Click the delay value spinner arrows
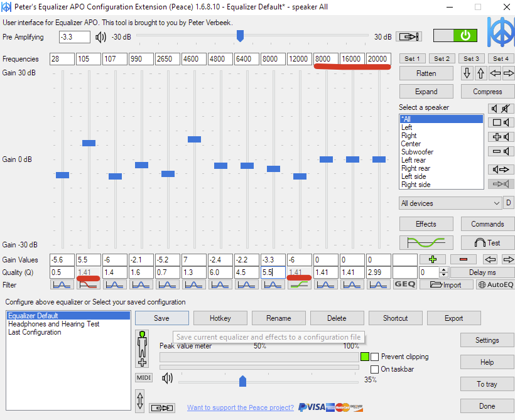 (444, 272)
